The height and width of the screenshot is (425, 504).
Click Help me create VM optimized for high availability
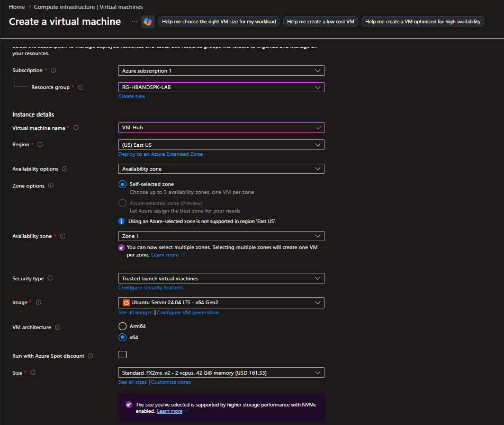pos(422,22)
